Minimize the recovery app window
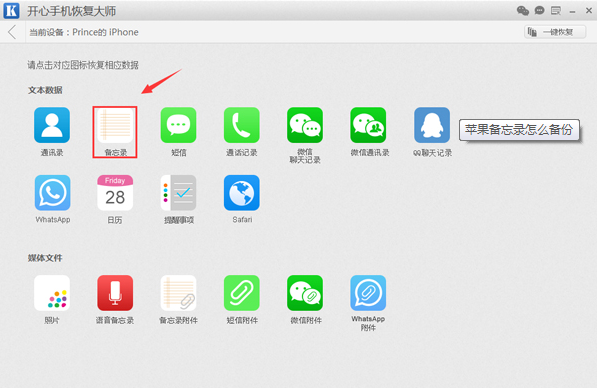 coord(572,12)
